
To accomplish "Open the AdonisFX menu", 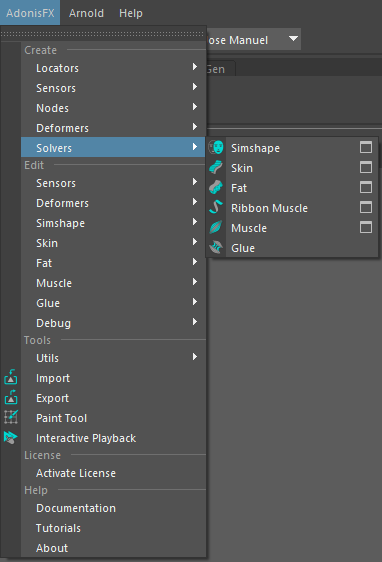I will click(x=30, y=13).
